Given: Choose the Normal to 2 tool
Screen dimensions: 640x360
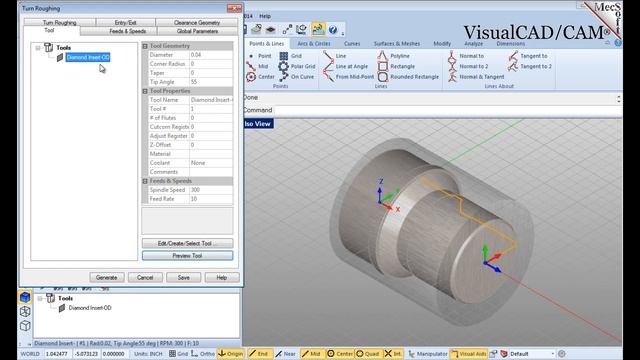Looking at the screenshot, I should point(468,66).
